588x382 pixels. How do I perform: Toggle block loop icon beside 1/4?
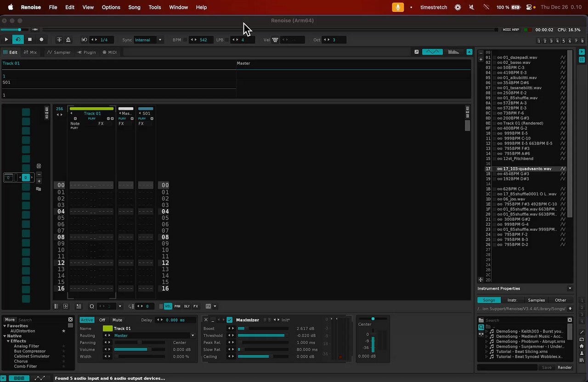pyautogui.click(x=84, y=40)
